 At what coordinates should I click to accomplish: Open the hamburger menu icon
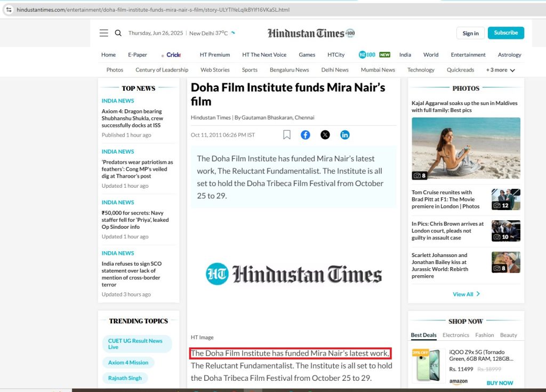(x=104, y=33)
